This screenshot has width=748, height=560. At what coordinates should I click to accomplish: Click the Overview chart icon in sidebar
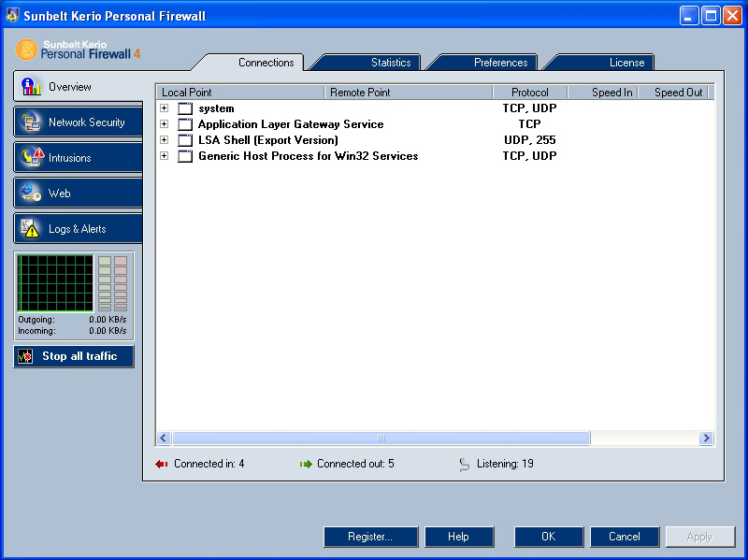pos(31,87)
